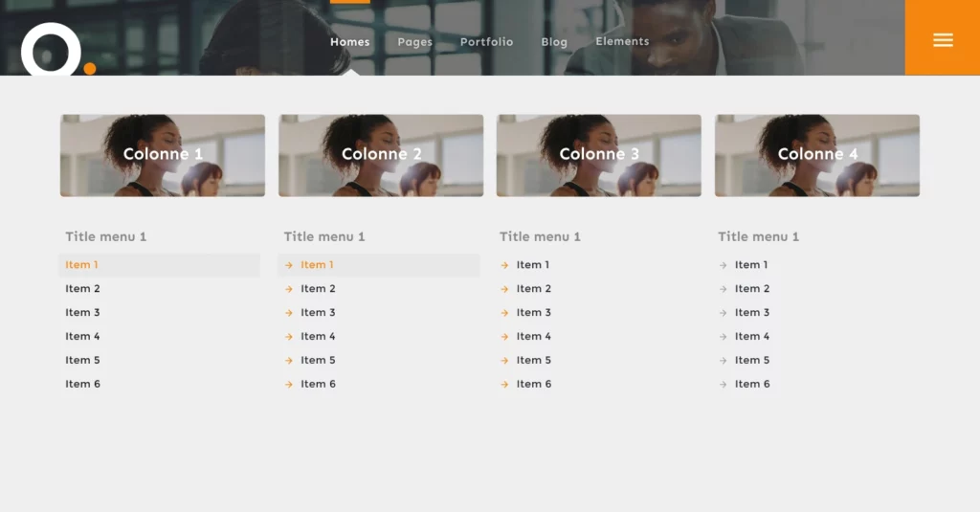Viewport: 980px width, 512px height.
Task: Click the gray arrow beside Item 2 in fourth column
Action: [724, 289]
